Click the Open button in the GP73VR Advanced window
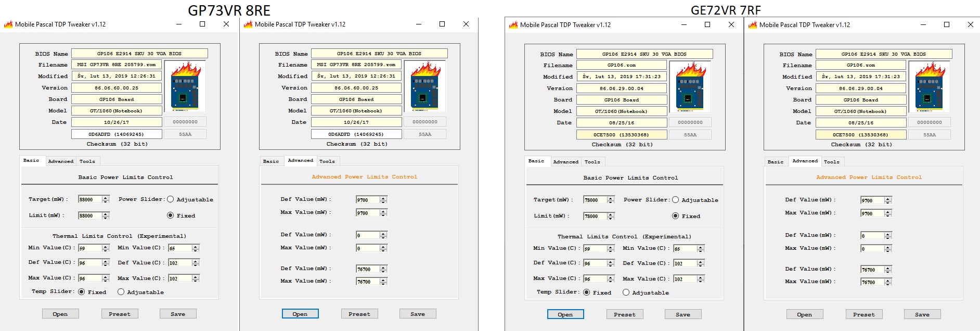The image size is (980, 331). pyautogui.click(x=300, y=314)
